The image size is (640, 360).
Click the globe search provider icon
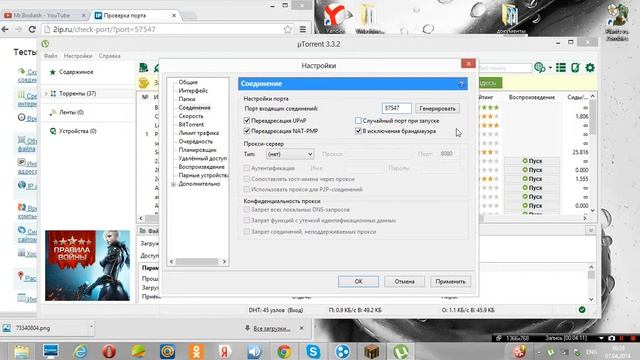539,68
